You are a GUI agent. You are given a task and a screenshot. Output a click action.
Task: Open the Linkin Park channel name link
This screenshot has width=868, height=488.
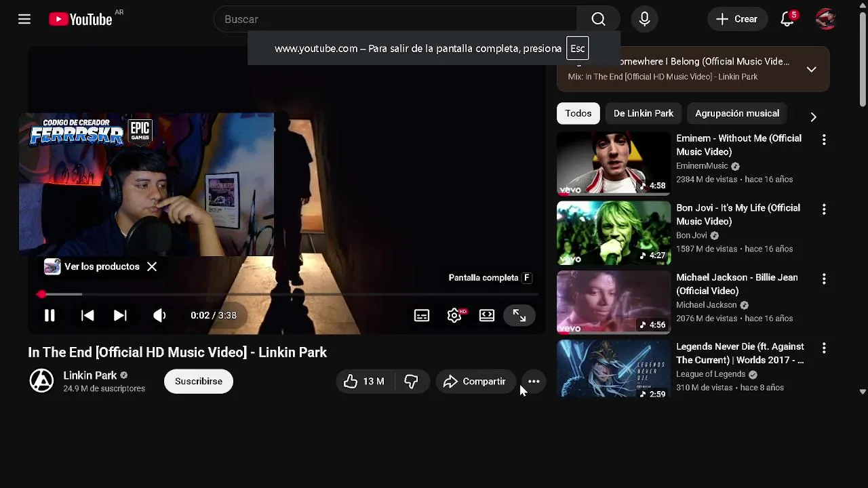(x=90, y=375)
